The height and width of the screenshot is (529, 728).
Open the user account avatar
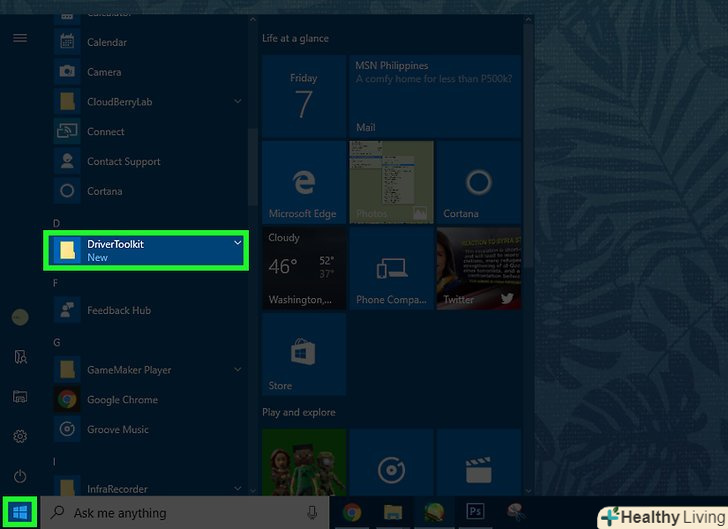click(x=20, y=317)
